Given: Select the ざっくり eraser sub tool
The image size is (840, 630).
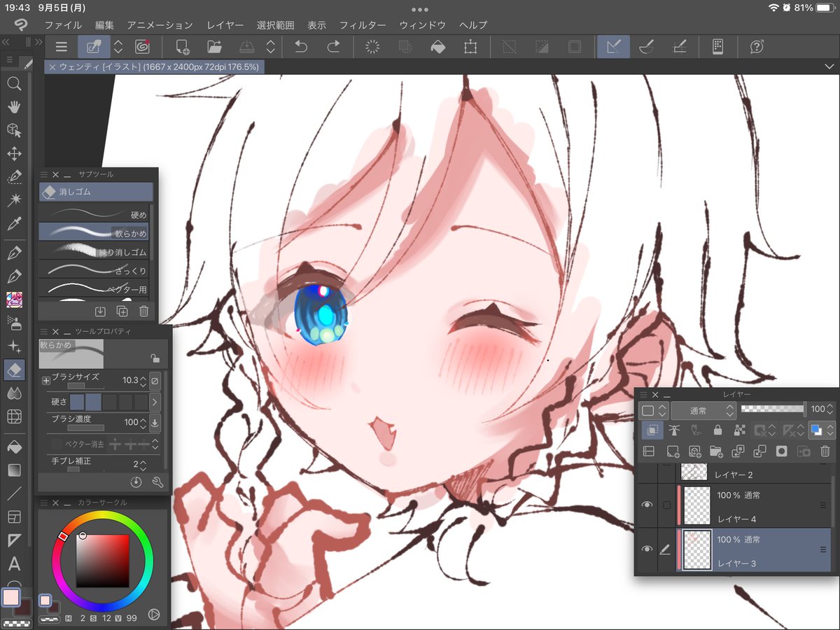Looking at the screenshot, I should pyautogui.click(x=94, y=269).
